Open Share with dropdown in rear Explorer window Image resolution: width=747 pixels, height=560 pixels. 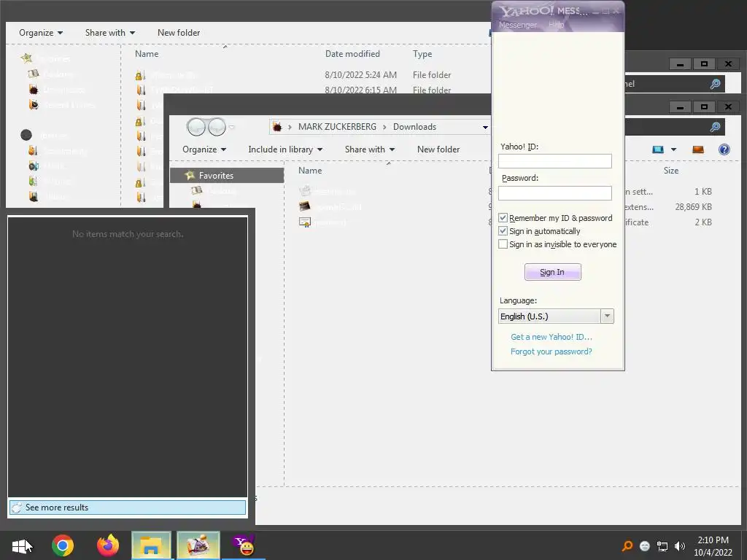110,33
